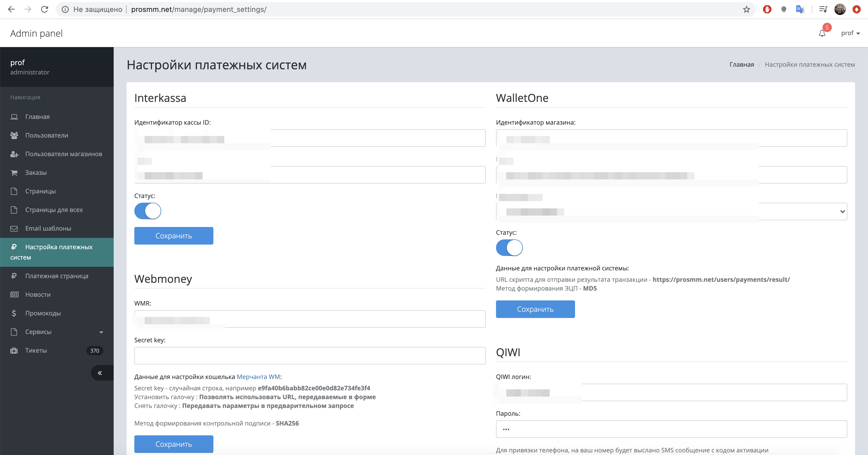The height and width of the screenshot is (455, 868).
Task: Open Тикеты via the tickets icon
Action: tap(14, 351)
